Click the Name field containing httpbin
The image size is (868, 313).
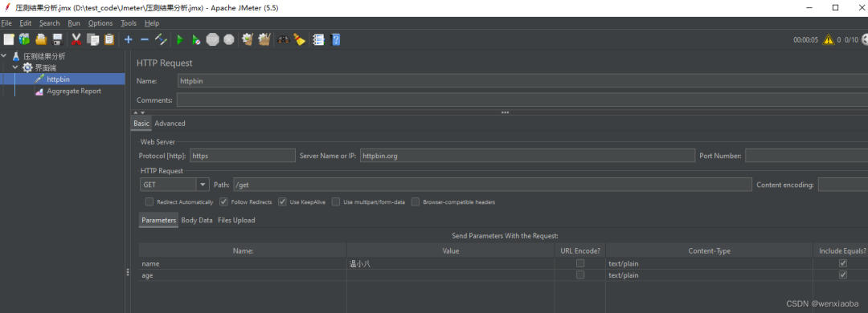click(522, 81)
